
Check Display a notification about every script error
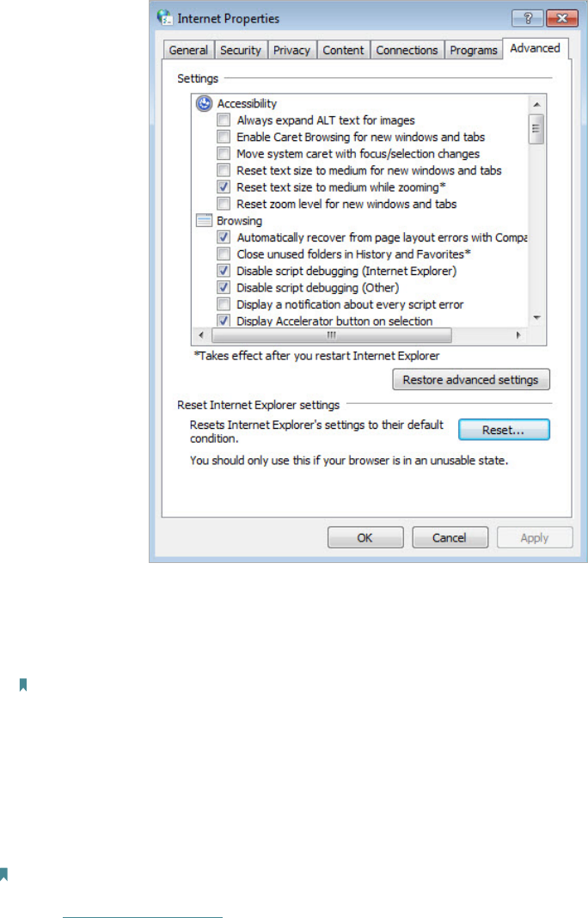point(224,304)
